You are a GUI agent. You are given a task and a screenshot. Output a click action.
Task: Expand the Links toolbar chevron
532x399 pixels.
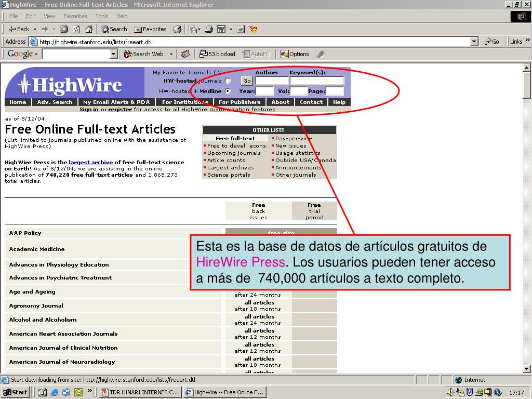pos(527,40)
